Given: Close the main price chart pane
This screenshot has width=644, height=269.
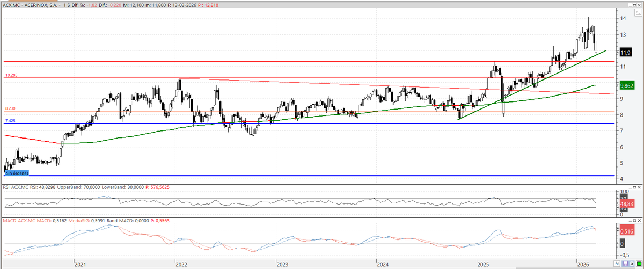Looking at the screenshot, I should coord(639,5).
